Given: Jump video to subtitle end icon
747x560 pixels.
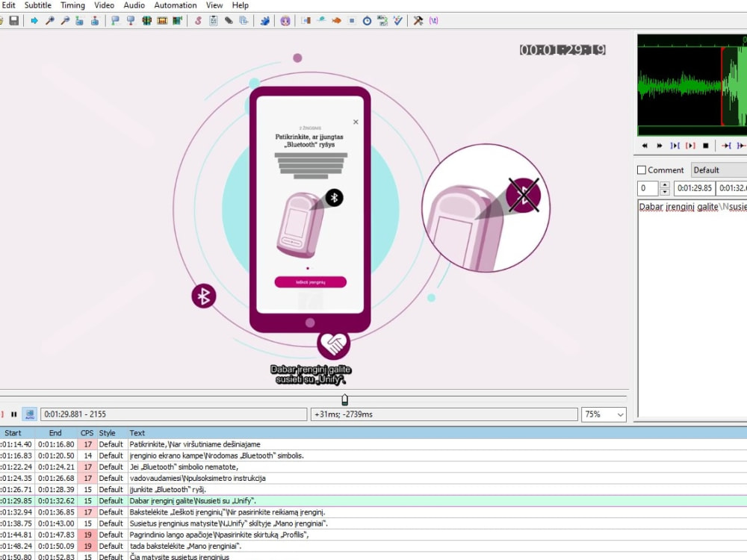Looking at the screenshot, I should tap(95, 20).
